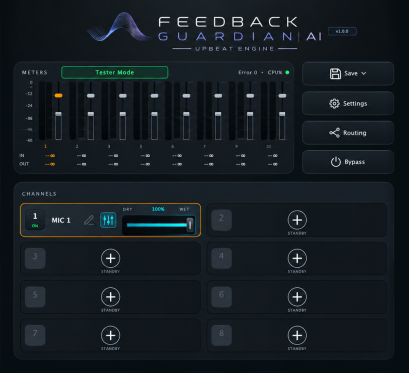This screenshot has width=409, height=373.
Task: Toggle channel 1 ON button
Action: [35, 220]
